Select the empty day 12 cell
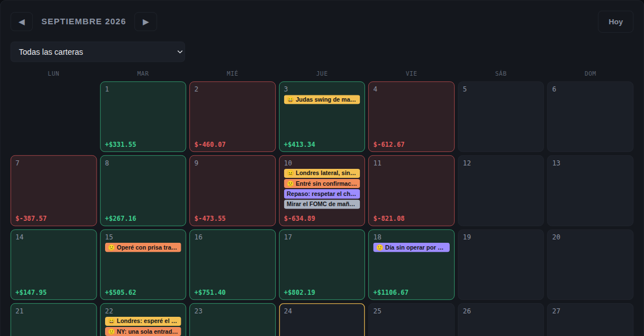The height and width of the screenshot is (336, 644). [501, 191]
